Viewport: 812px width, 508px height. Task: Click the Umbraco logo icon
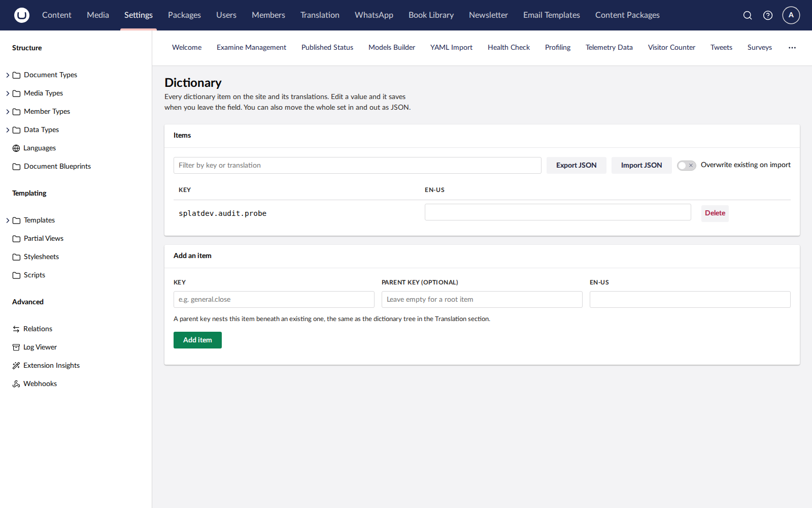(x=22, y=15)
